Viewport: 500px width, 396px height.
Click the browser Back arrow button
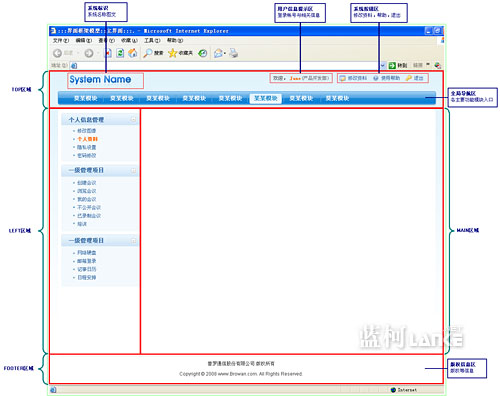57,53
